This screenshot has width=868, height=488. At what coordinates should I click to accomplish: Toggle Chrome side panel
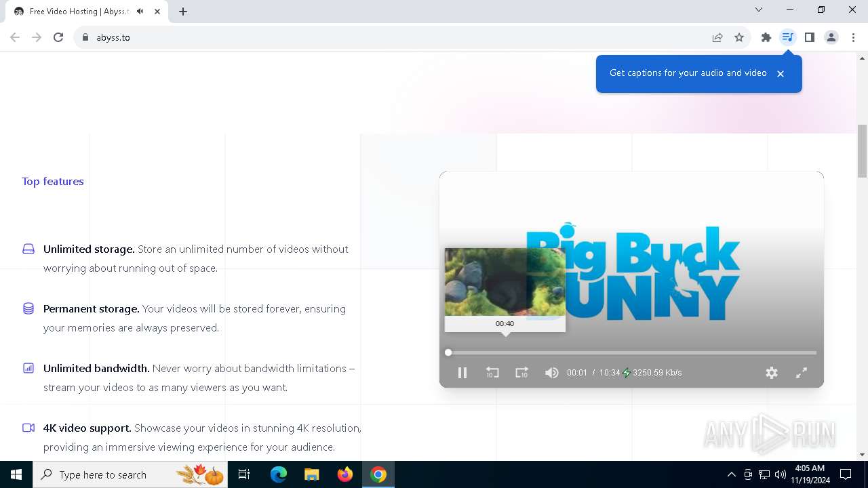point(810,37)
